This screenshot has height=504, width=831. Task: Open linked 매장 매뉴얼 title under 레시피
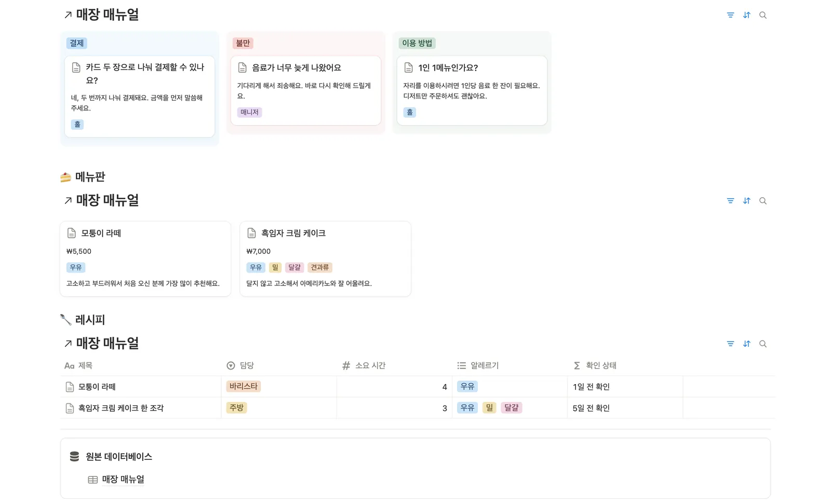(x=108, y=343)
